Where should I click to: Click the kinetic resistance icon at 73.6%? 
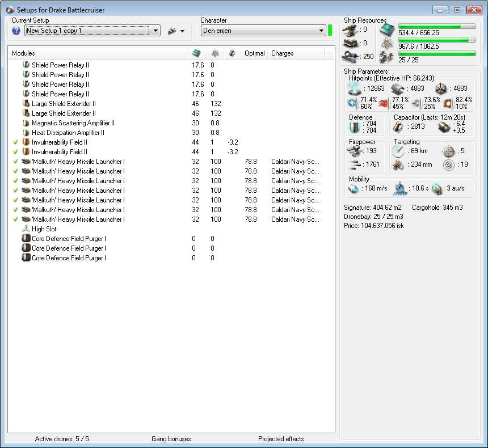tap(417, 103)
